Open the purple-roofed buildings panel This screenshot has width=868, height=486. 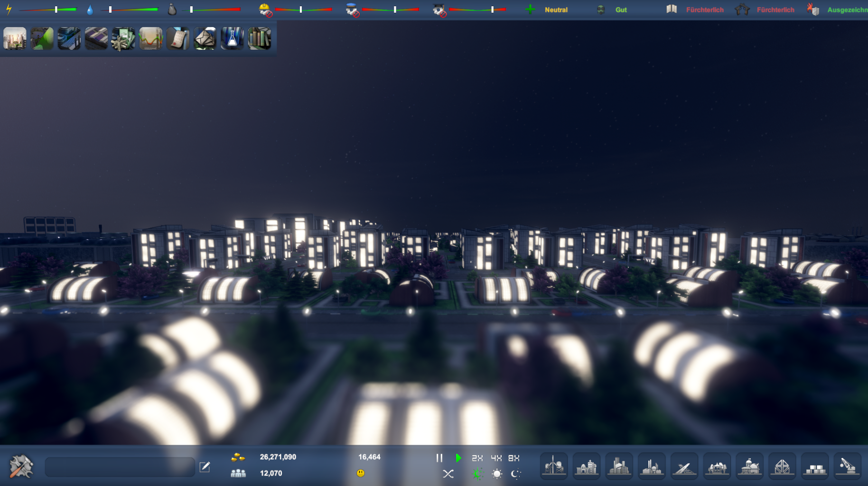[x=96, y=38]
